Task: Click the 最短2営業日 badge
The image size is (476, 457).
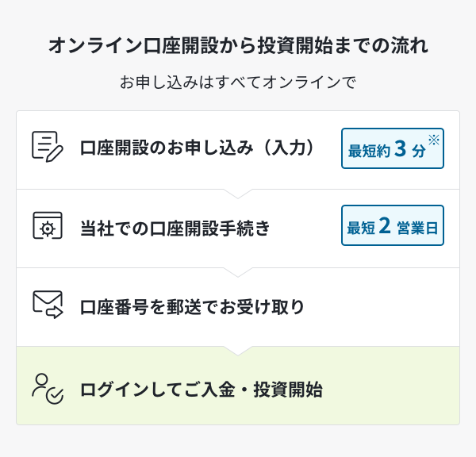Action: pyautogui.click(x=393, y=225)
